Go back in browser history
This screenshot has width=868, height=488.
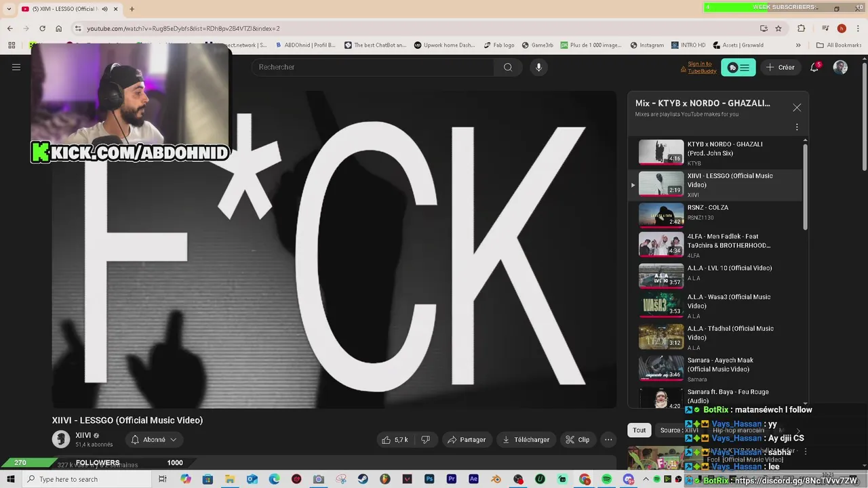coord(9,28)
